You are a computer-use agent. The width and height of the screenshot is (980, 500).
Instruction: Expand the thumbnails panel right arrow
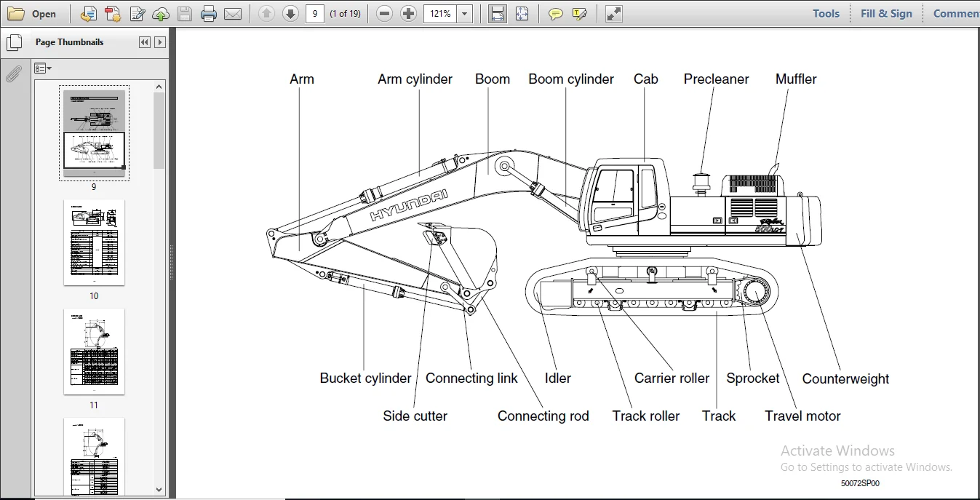[160, 42]
